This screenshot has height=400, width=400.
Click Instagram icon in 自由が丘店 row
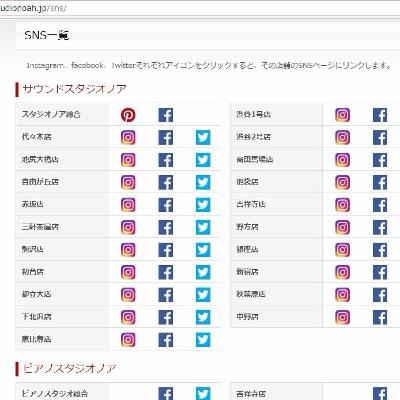[128, 182]
